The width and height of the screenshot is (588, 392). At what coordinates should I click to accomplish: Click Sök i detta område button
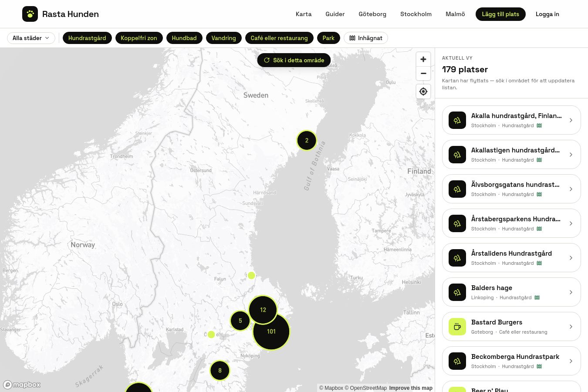coord(294,60)
